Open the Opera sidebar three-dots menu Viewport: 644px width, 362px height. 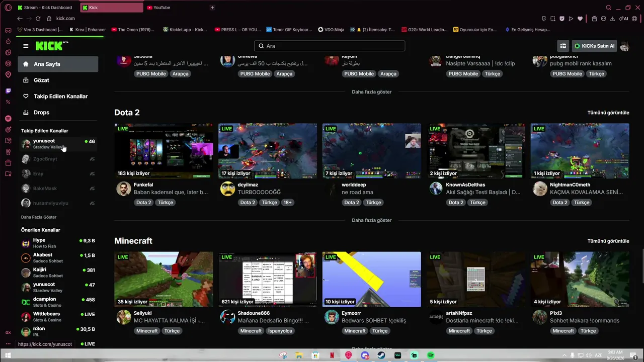pyautogui.click(x=8, y=344)
